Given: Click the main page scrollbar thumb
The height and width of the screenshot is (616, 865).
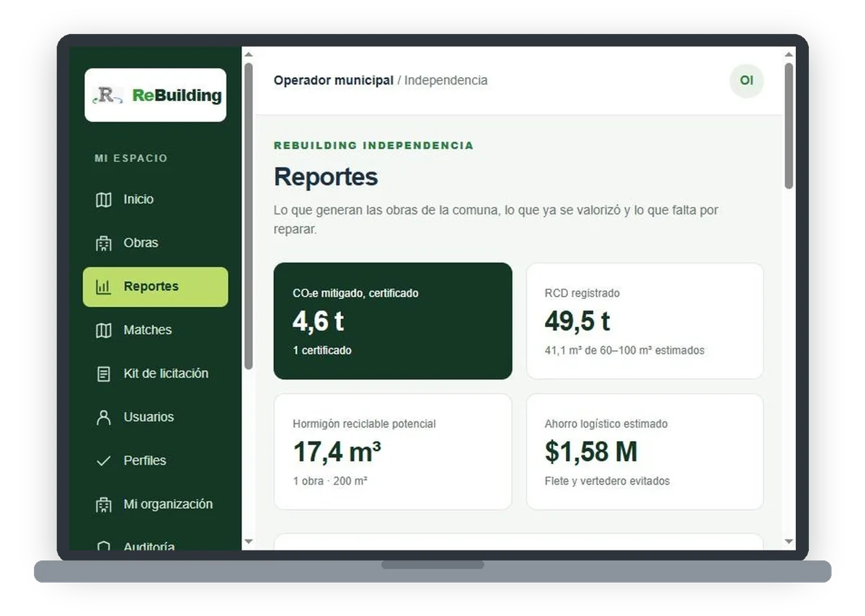Looking at the screenshot, I should [789, 126].
